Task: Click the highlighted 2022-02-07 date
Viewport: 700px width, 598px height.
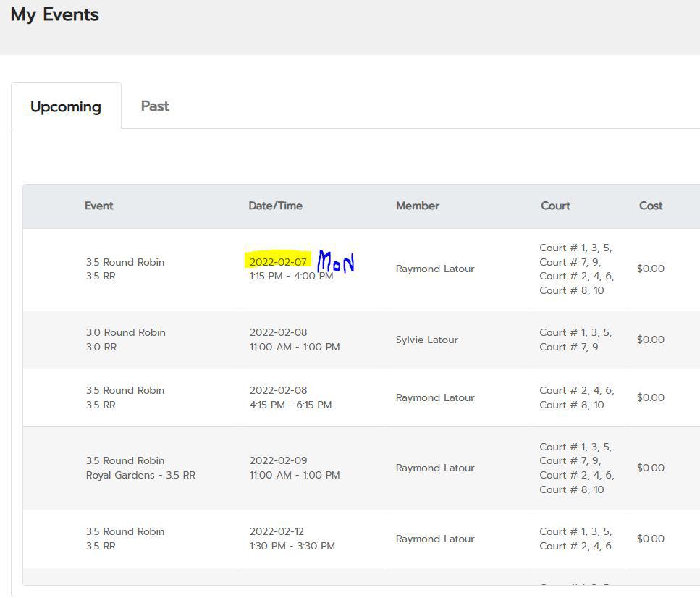Action: 278,261
